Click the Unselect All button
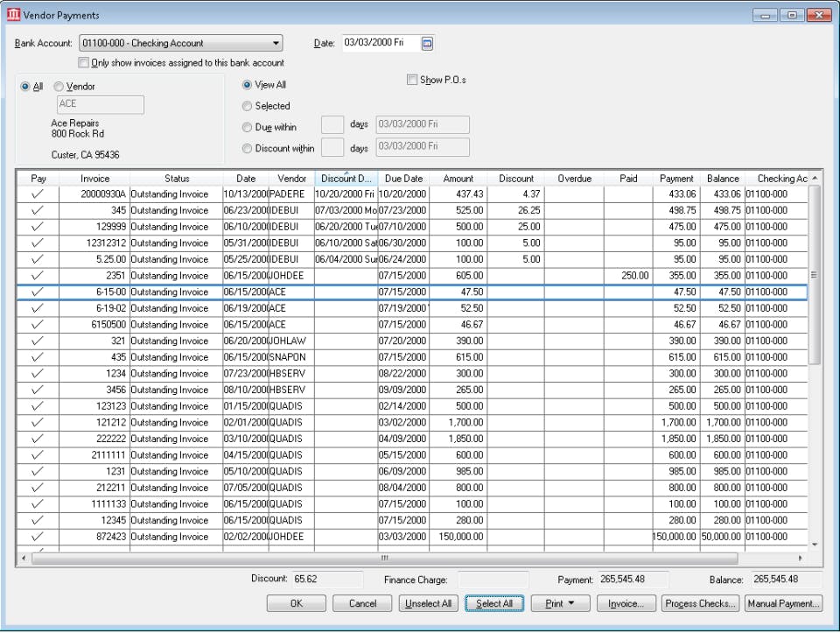The image size is (840, 633). [x=428, y=603]
